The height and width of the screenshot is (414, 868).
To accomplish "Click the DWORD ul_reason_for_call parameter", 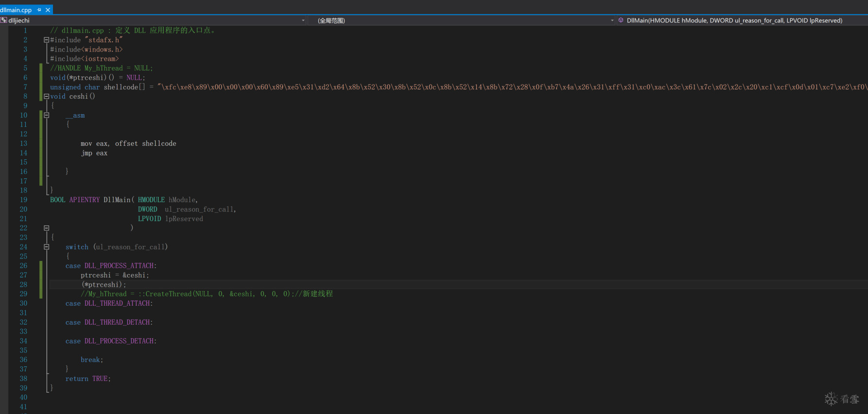I will [x=187, y=209].
